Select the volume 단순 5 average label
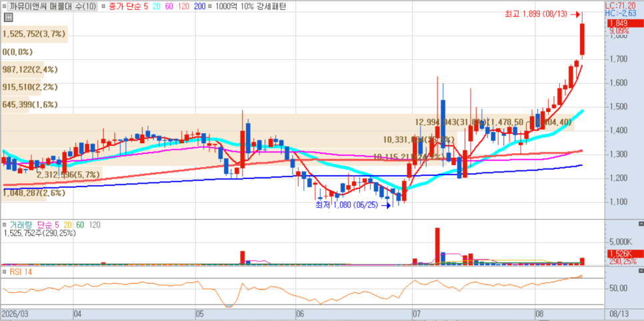Image resolution: width=644 pixels, height=321 pixels. [49, 225]
